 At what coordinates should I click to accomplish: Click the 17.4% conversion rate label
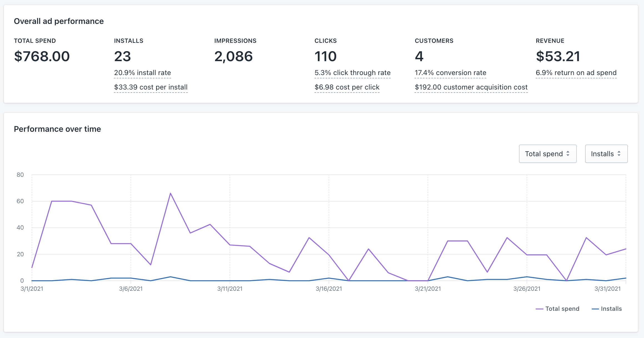[450, 73]
